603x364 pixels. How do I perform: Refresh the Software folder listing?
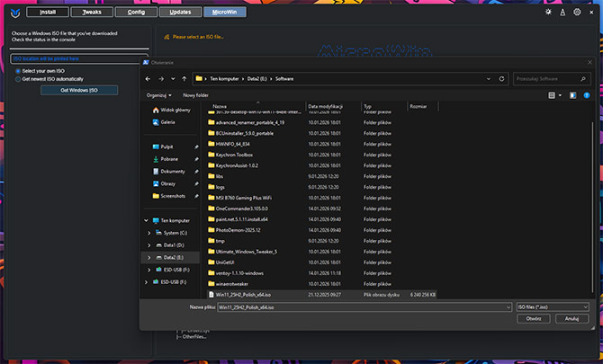pos(500,78)
